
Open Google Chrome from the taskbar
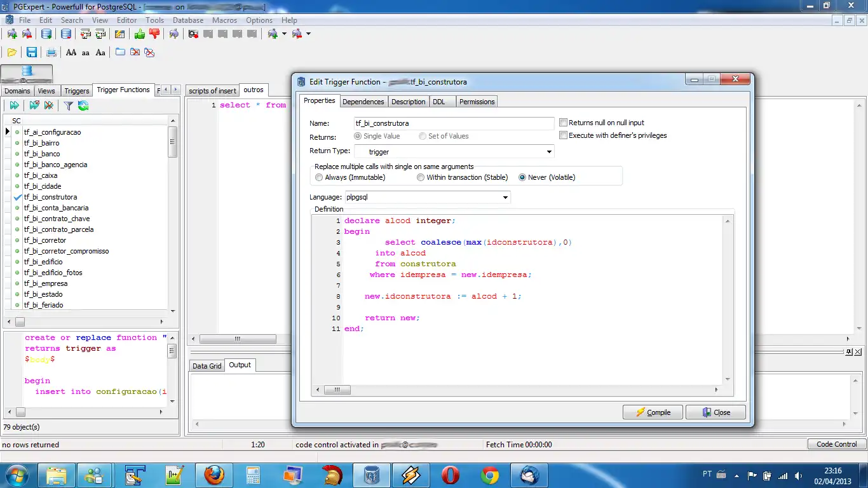490,475
